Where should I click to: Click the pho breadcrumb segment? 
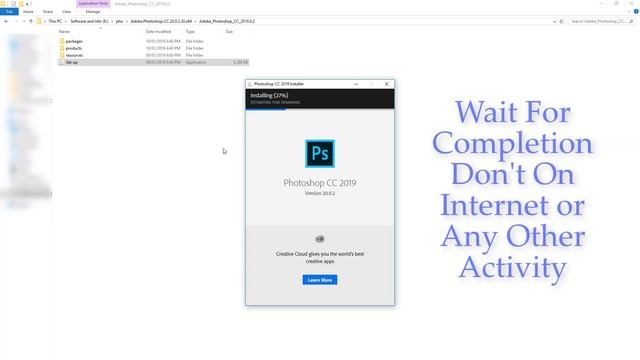tap(119, 21)
